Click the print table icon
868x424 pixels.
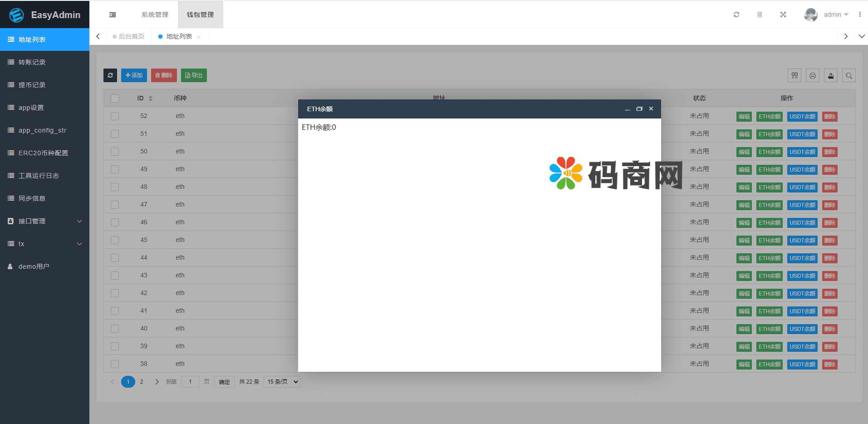click(813, 76)
